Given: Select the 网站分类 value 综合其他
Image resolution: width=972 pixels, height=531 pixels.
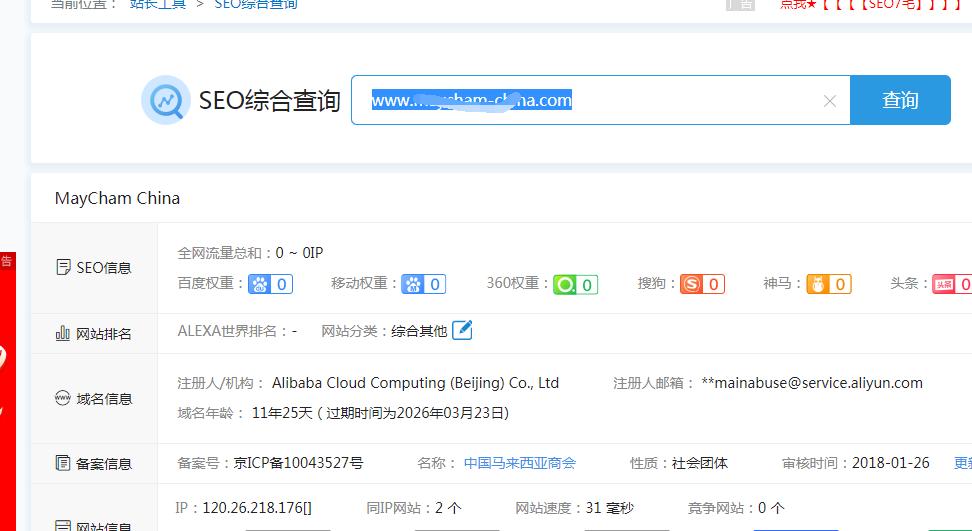Looking at the screenshot, I should point(419,331).
